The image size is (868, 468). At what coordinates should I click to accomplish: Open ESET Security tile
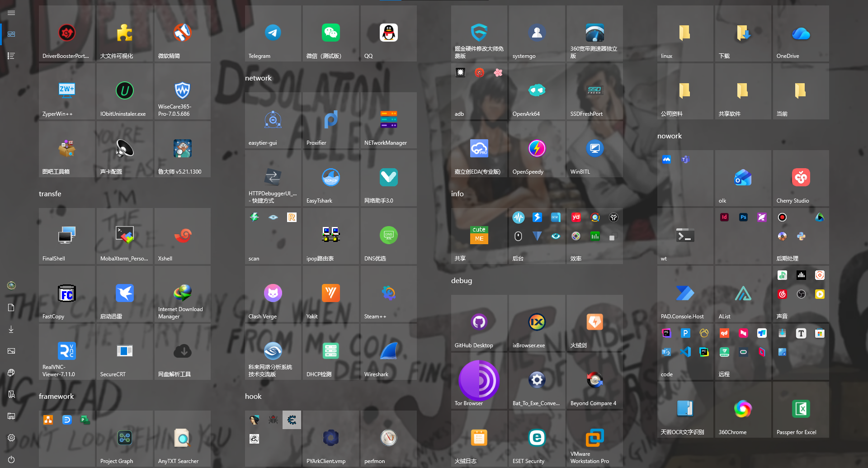[537, 439]
